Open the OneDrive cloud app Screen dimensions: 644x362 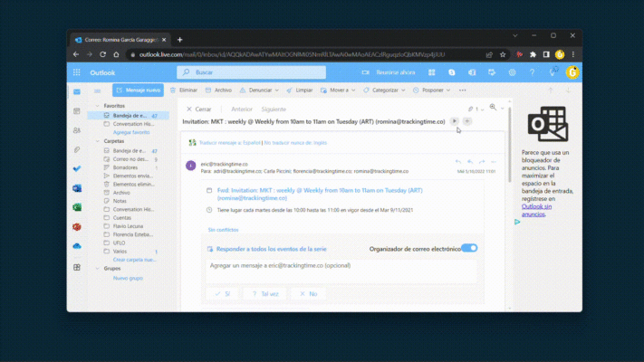pos(77,246)
